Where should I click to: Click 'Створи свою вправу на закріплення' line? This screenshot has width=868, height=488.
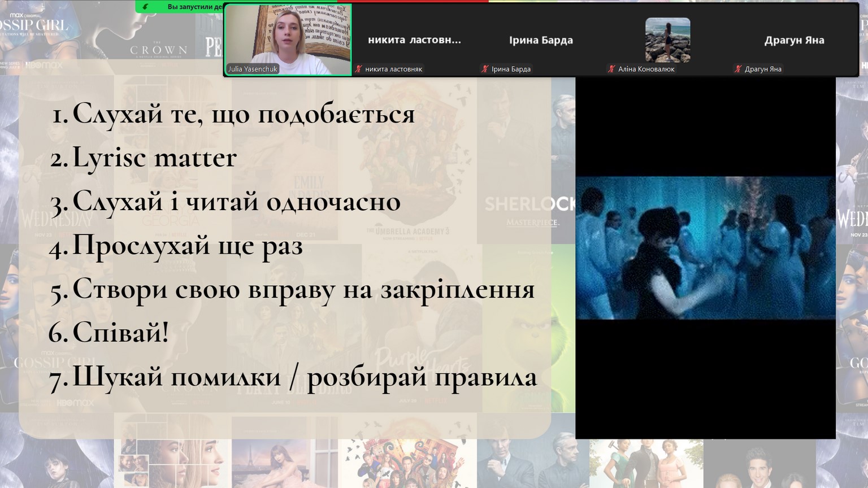(303, 289)
